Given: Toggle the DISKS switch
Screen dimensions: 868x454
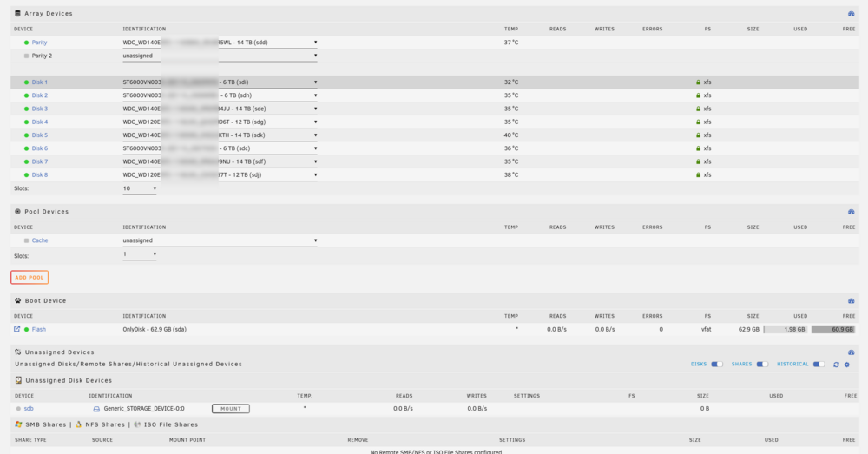Looking at the screenshot, I should click(717, 365).
